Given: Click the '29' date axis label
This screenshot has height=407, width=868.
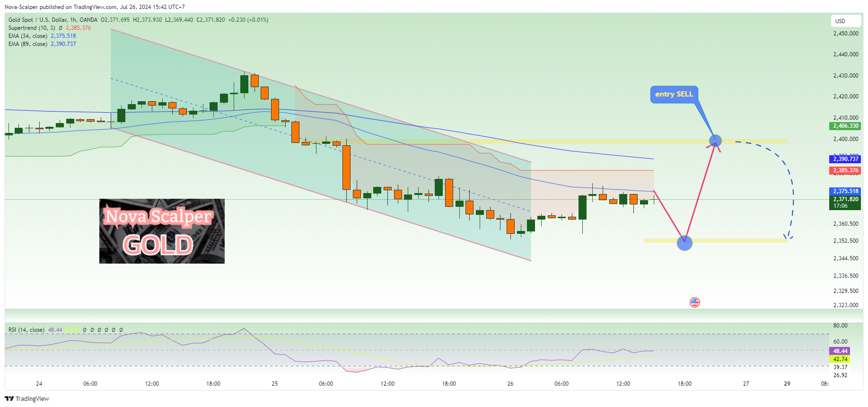Looking at the screenshot, I should click(x=787, y=384).
